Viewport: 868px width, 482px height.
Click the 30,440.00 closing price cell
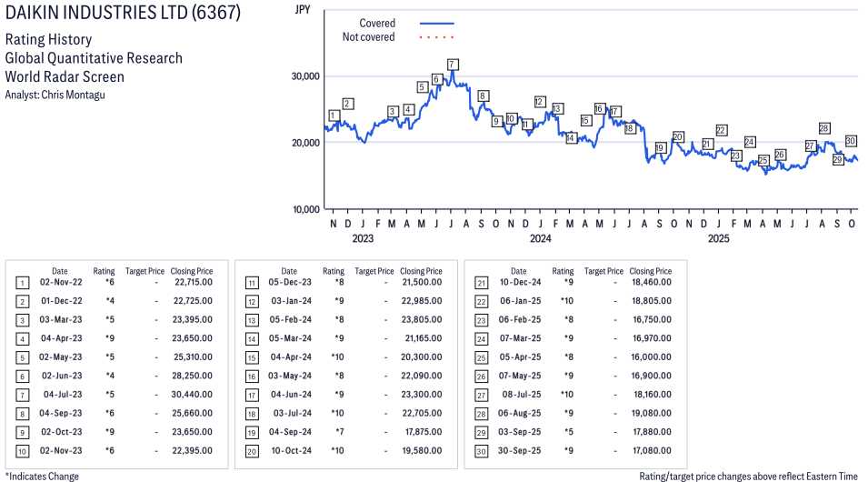(192, 395)
